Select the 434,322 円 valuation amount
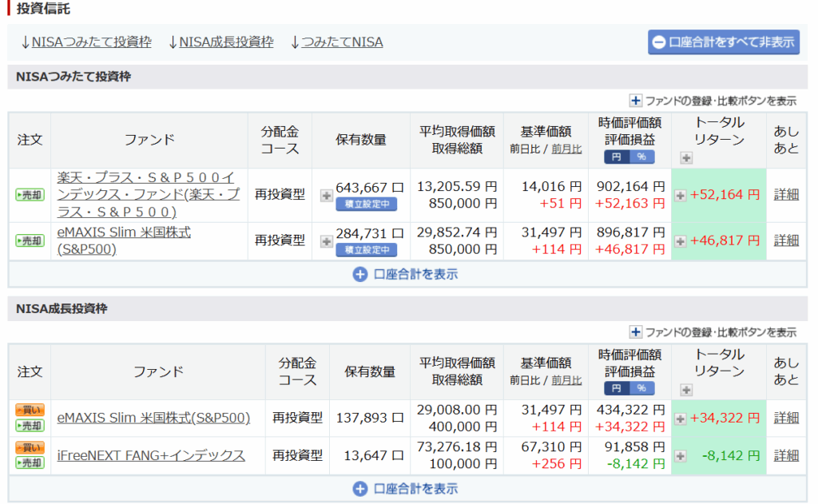The image size is (818, 504). [x=630, y=410]
